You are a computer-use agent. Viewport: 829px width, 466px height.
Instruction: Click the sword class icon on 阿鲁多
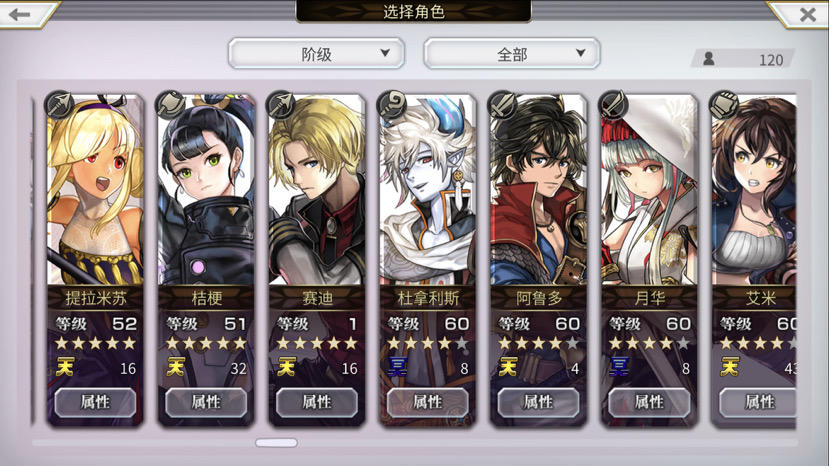click(x=502, y=105)
